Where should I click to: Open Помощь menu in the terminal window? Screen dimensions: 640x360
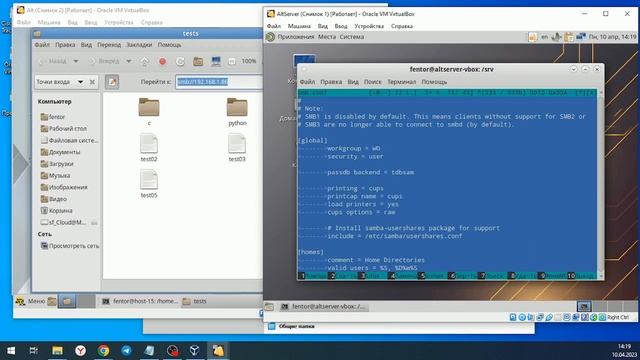coord(434,82)
